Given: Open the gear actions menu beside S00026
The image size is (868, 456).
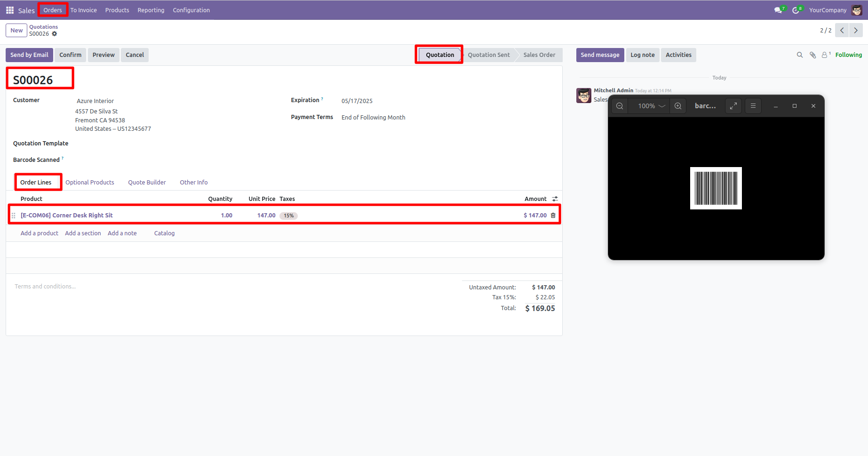Looking at the screenshot, I should click(x=55, y=34).
